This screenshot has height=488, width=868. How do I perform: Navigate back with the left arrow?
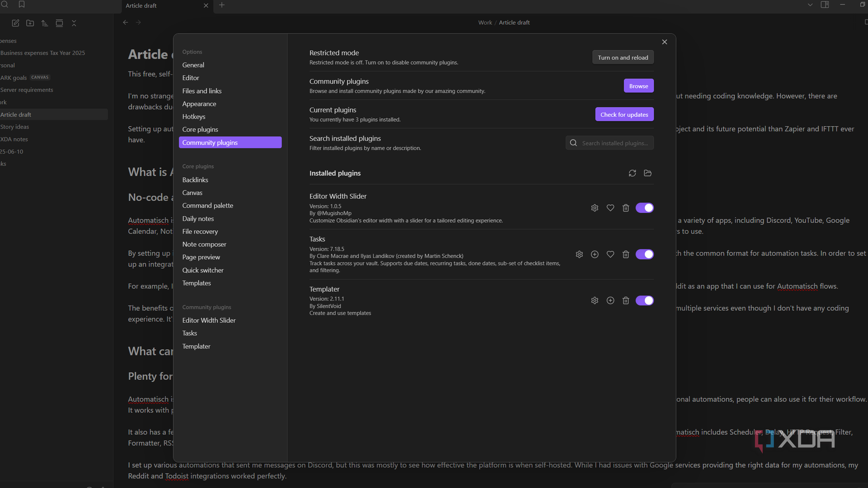pyautogui.click(x=125, y=22)
